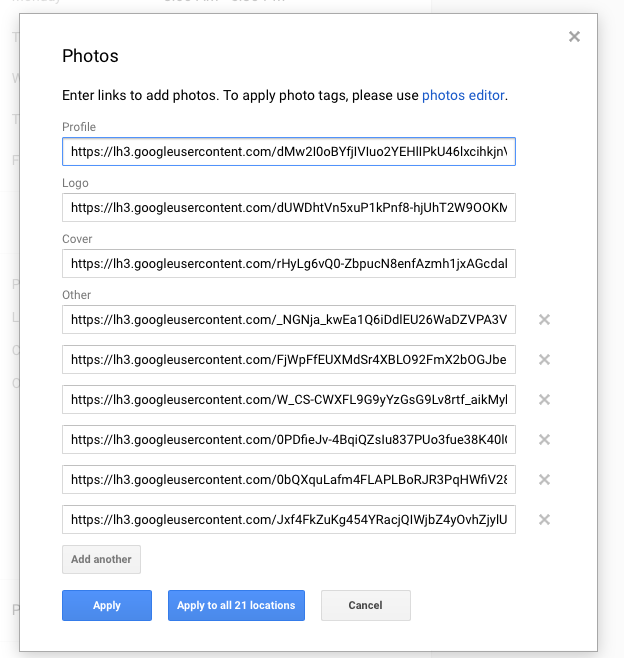The width and height of the screenshot is (624, 658).
Task: Click into the W_CS-CWXFL9G9 URL field
Action: (289, 399)
